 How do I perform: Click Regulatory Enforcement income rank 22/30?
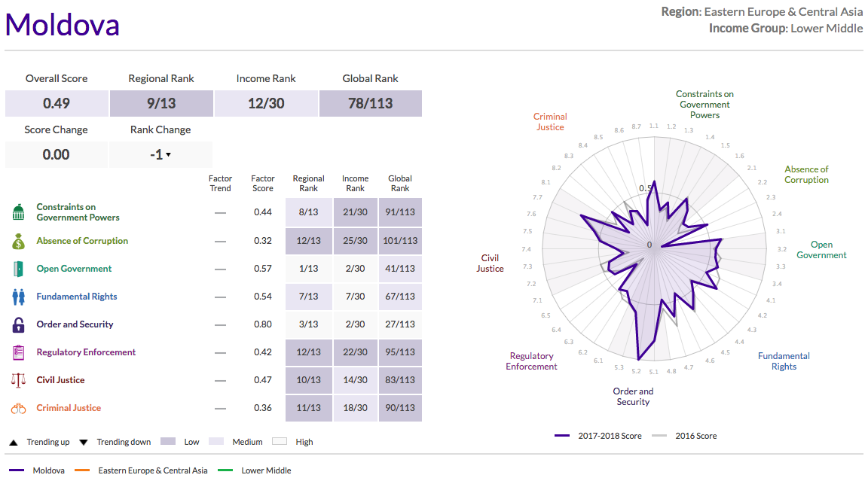pyautogui.click(x=356, y=352)
